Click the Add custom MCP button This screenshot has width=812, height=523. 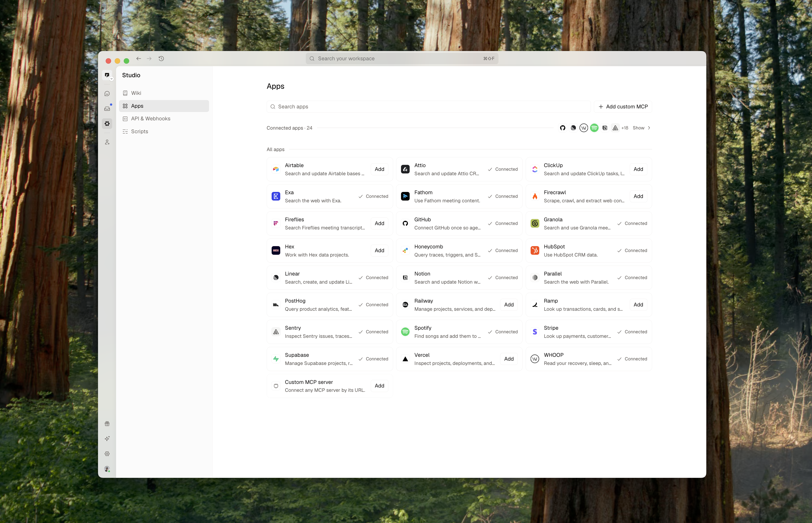[623, 107]
